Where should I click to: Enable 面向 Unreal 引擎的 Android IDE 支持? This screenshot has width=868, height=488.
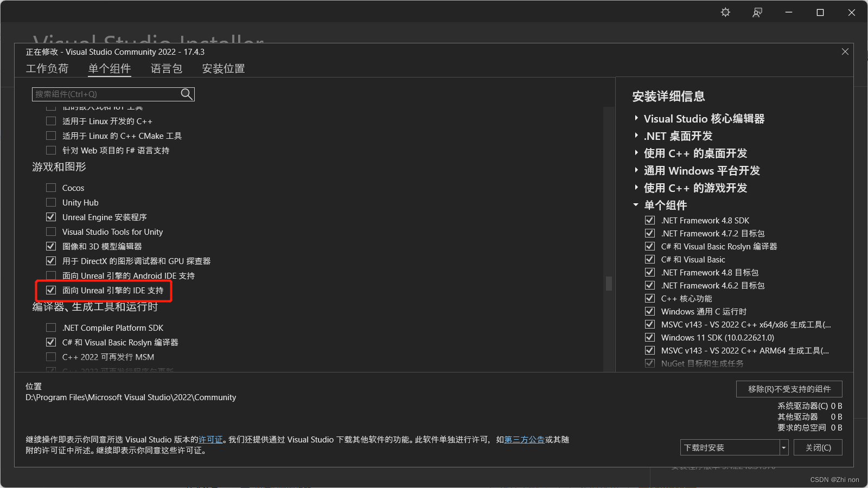[x=51, y=275]
